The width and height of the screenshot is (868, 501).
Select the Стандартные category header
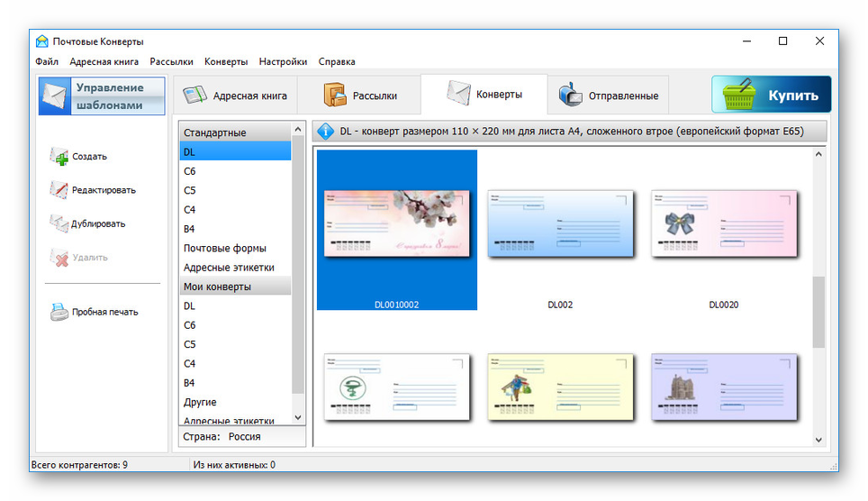(x=235, y=132)
